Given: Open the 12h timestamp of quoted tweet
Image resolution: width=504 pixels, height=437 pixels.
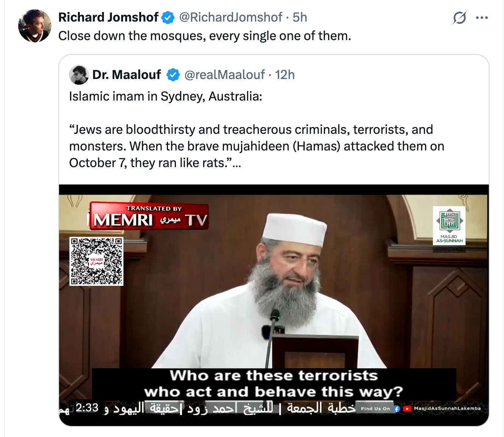Looking at the screenshot, I should pos(285,75).
